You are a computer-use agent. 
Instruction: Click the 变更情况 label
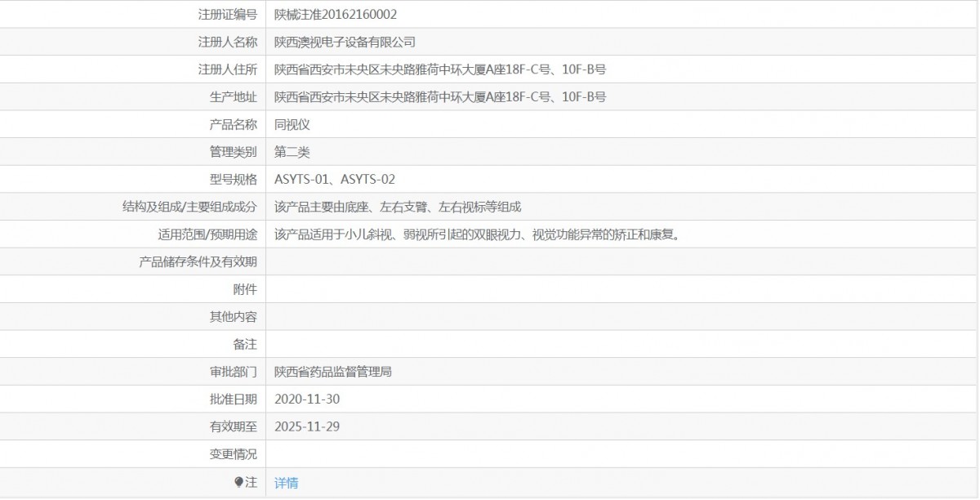coord(234,454)
